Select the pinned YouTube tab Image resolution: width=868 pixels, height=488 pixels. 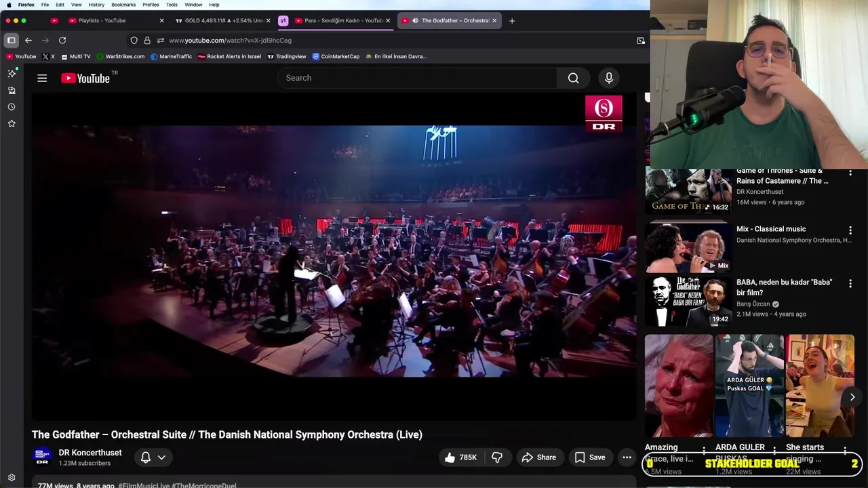click(x=54, y=20)
